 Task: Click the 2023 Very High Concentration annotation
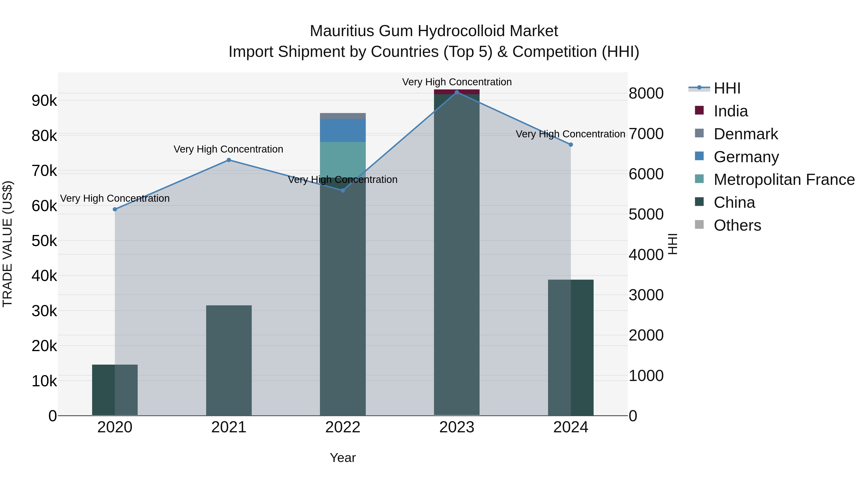[x=457, y=82]
